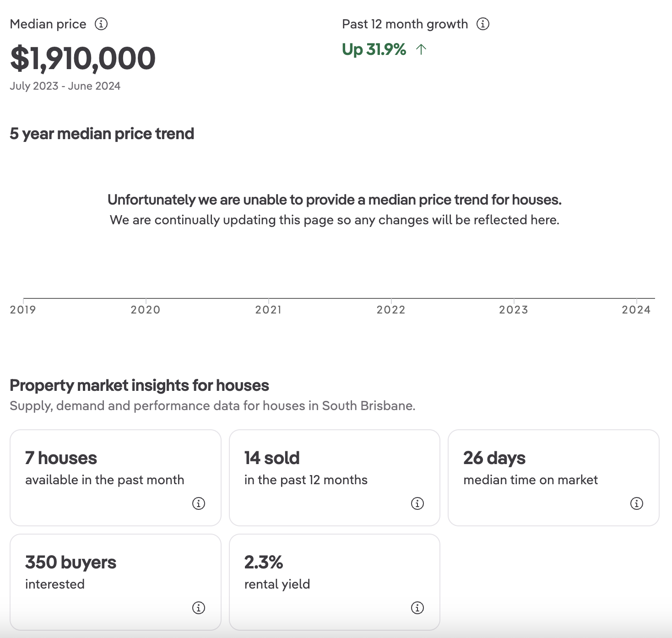Click the 2020 label on the trend axis
This screenshot has width=672, height=638.
(x=146, y=310)
